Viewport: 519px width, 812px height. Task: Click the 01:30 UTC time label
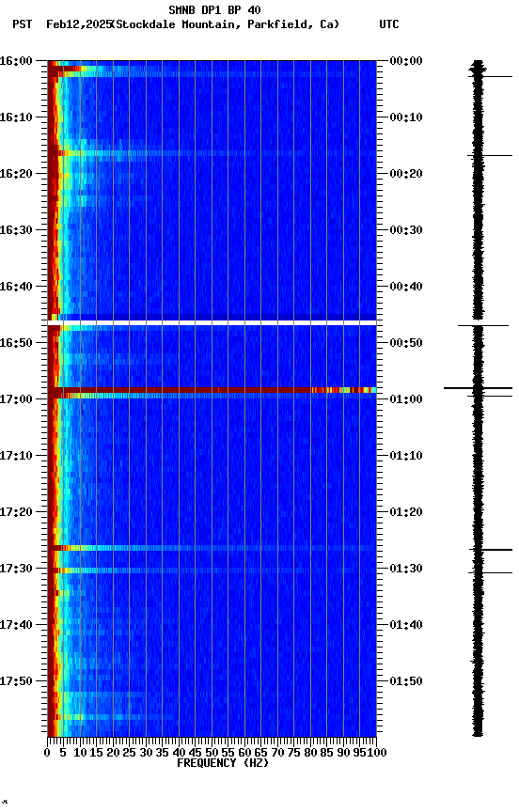tap(406, 570)
